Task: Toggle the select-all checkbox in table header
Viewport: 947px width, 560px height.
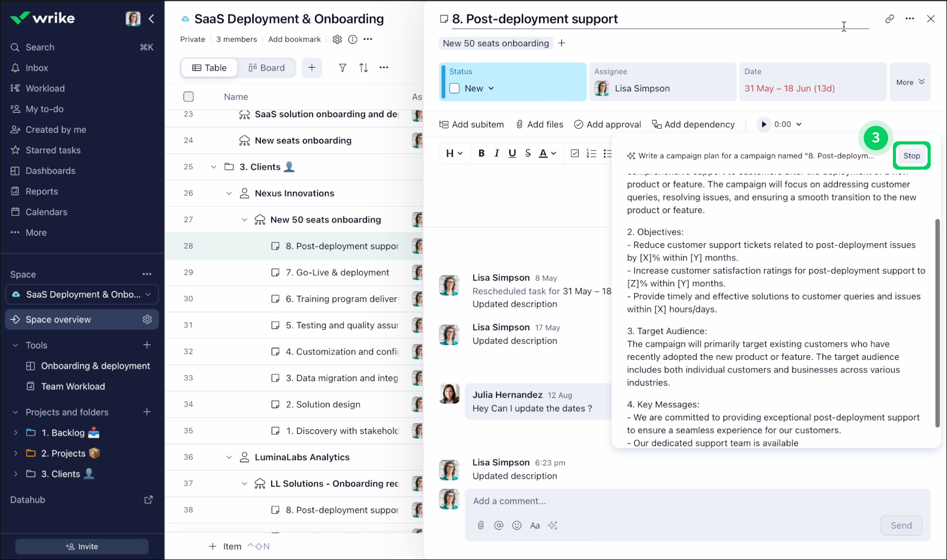Action: 189,97
